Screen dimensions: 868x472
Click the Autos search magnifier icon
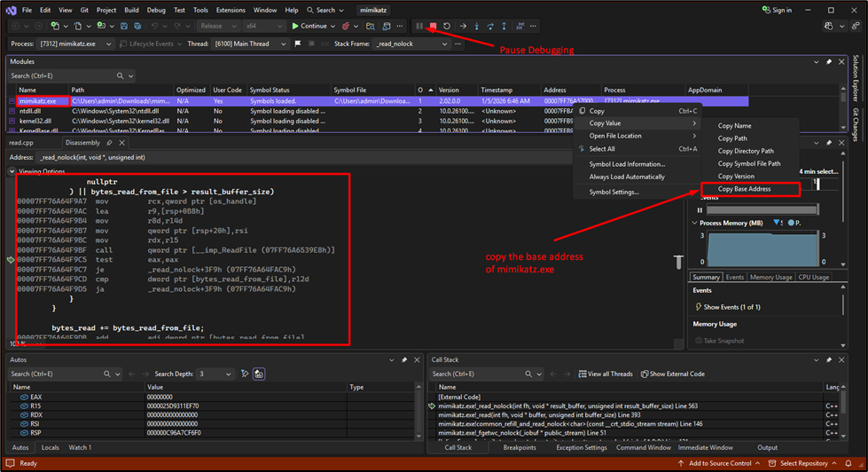107,374
